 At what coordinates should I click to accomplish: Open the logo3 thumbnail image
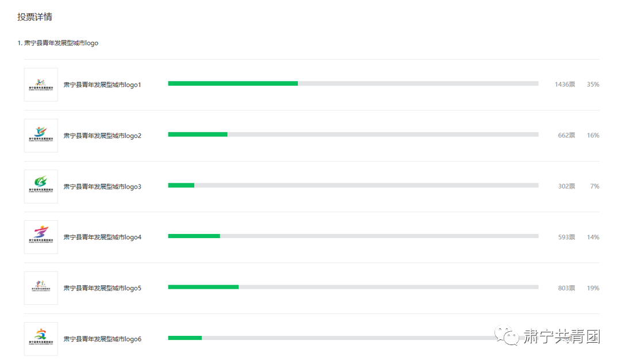point(41,186)
